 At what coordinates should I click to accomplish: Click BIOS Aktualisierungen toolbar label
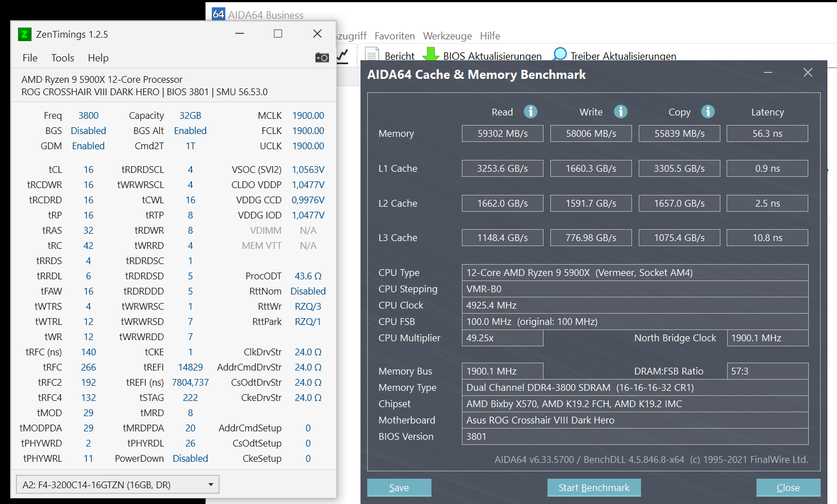pos(492,56)
